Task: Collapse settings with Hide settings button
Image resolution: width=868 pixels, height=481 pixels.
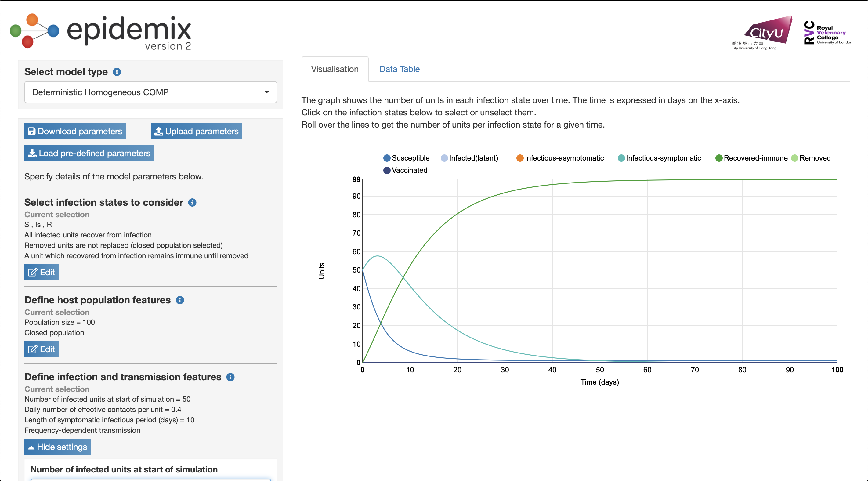Action: 58,447
